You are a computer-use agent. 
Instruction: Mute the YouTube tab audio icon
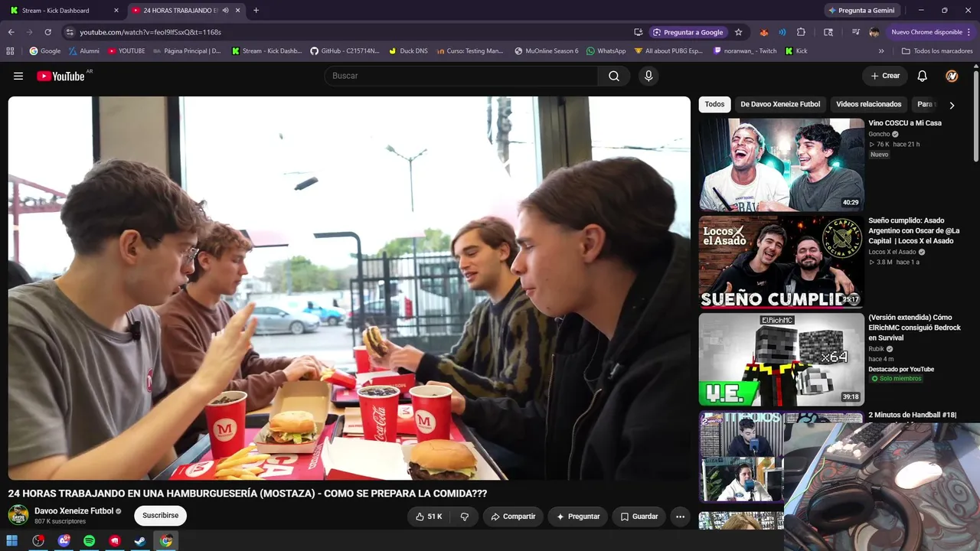tap(225, 11)
